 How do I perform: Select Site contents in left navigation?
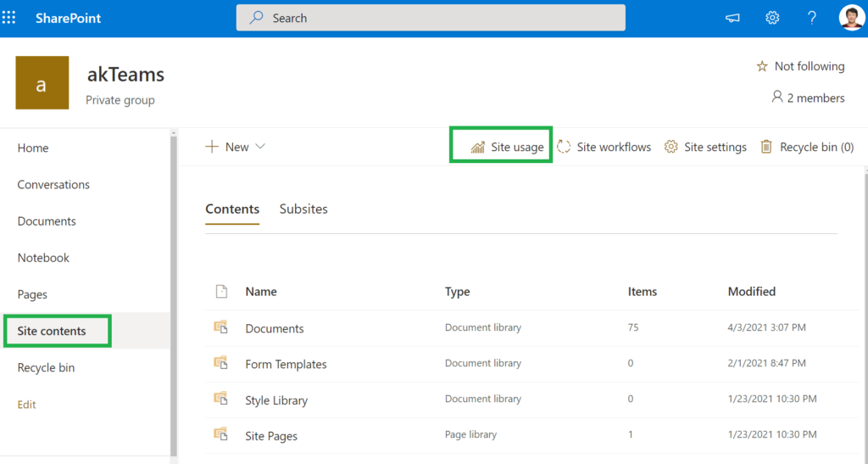pos(52,331)
